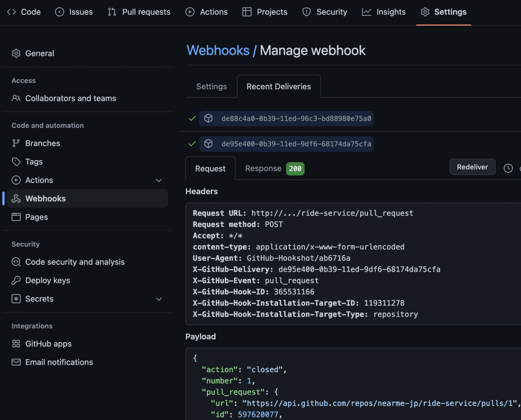Click the Pull requests icon

[x=112, y=12]
